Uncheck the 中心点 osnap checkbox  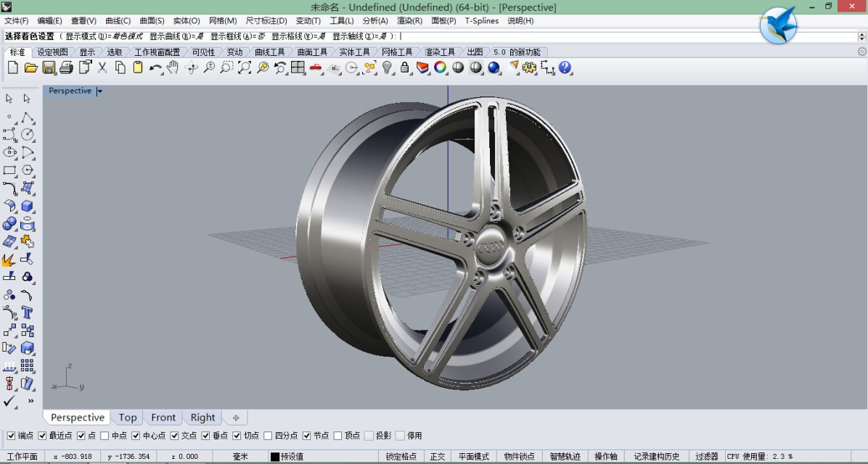click(136, 436)
